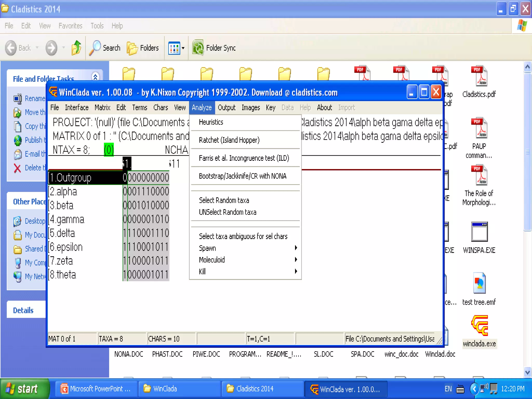Select Ratchet (Island Hopper) menu entry
The width and height of the screenshot is (532, 399).
point(229,140)
